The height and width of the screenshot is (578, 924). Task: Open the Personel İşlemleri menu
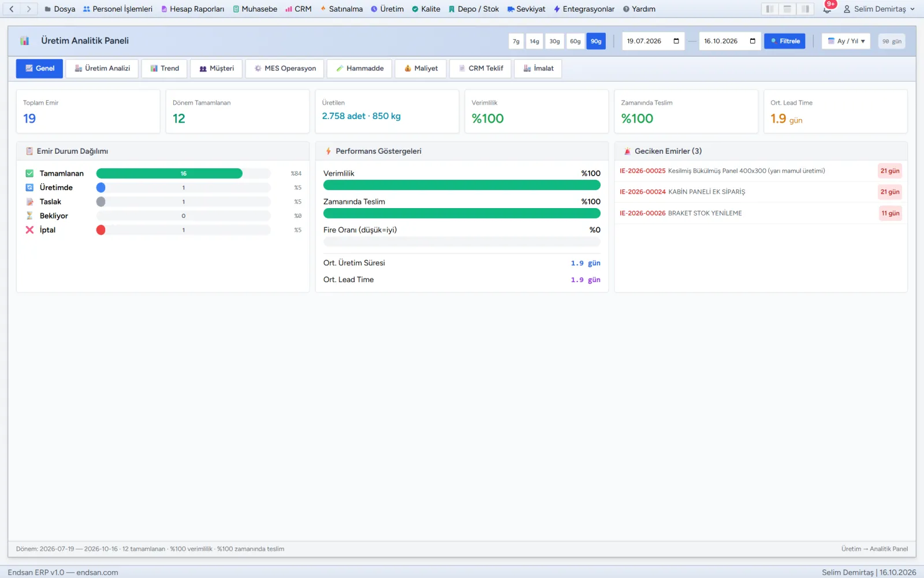pos(118,9)
